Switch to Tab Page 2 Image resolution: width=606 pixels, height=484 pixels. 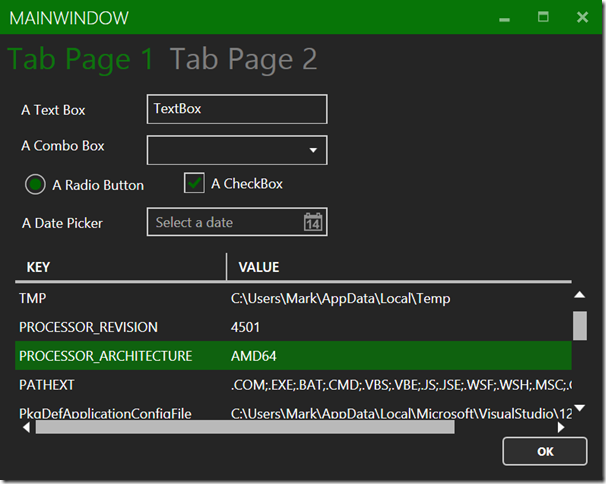(243, 59)
